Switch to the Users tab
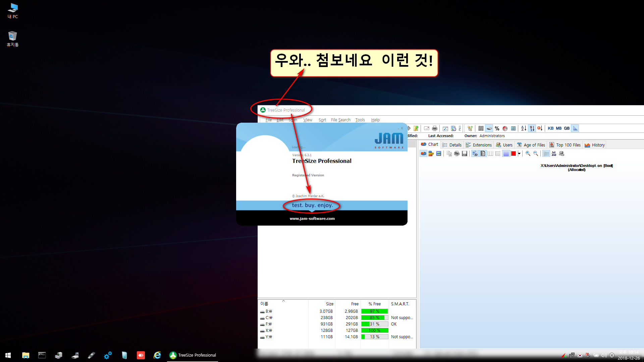Viewport: 644px width, 362px height. (504, 145)
